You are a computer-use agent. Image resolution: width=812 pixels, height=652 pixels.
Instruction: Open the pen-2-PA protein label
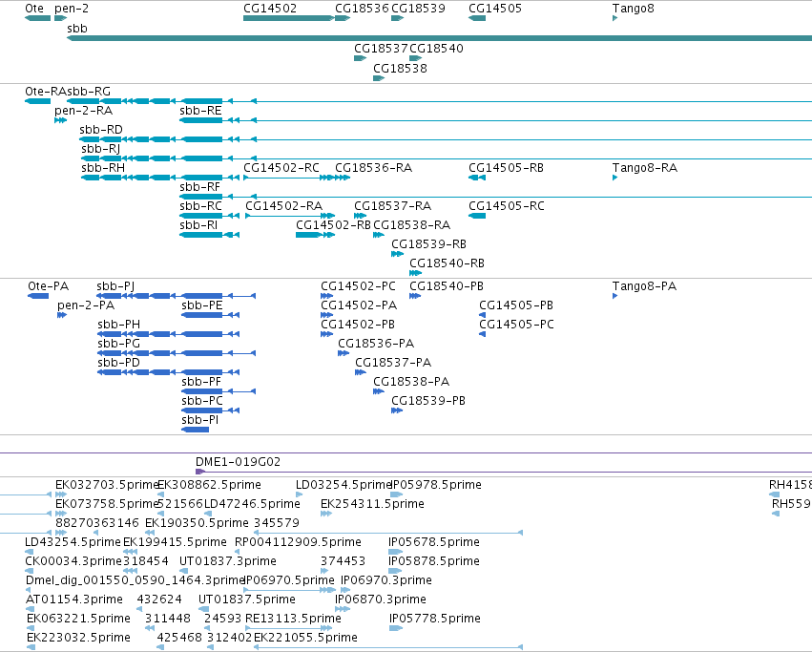[86, 305]
